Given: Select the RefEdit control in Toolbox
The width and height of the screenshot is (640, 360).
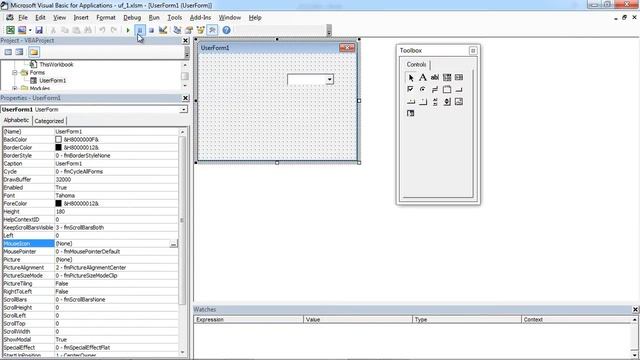Looking at the screenshot, I should click(411, 113).
